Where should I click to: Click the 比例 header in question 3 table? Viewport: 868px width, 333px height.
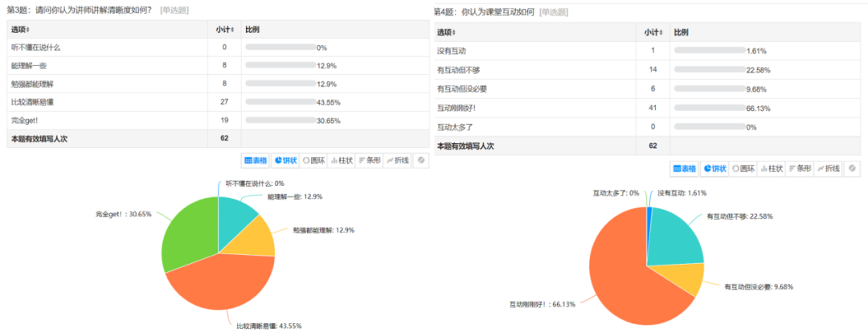[x=252, y=30]
